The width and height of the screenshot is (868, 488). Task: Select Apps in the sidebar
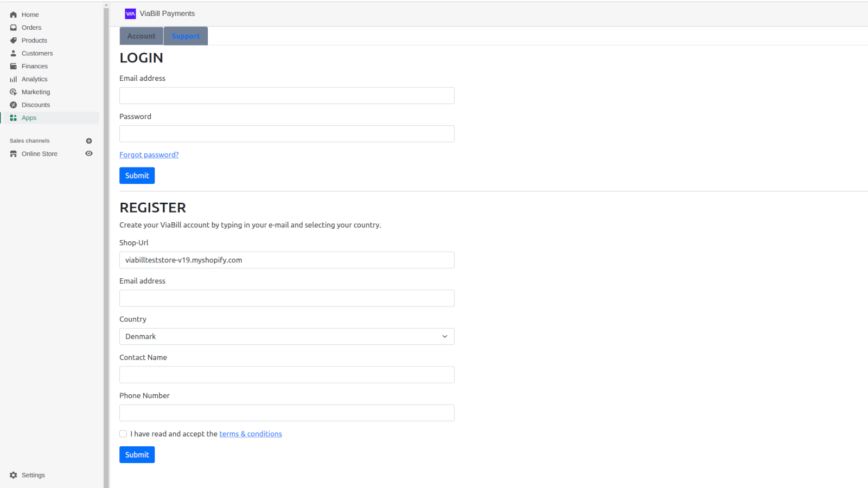click(50, 118)
